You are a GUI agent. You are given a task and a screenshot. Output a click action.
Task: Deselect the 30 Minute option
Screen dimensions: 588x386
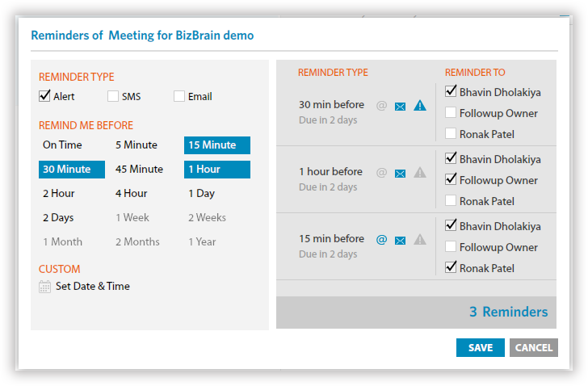(72, 170)
